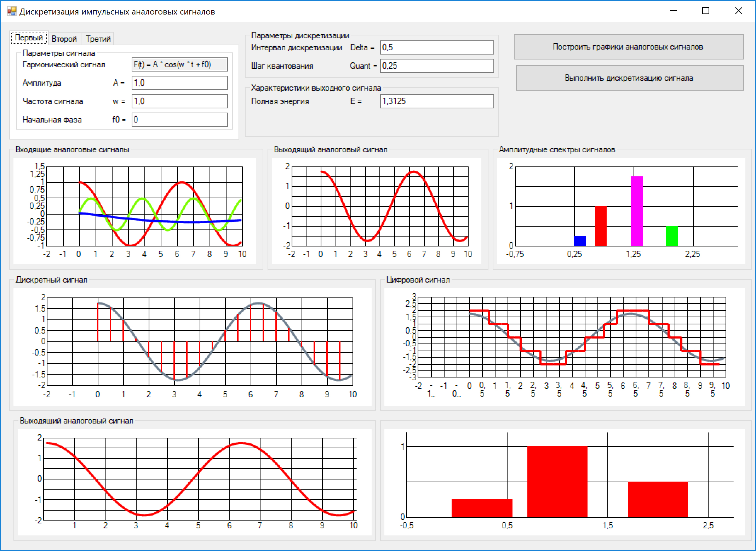
Task: Click the Полная энергия E field
Action: click(437, 101)
